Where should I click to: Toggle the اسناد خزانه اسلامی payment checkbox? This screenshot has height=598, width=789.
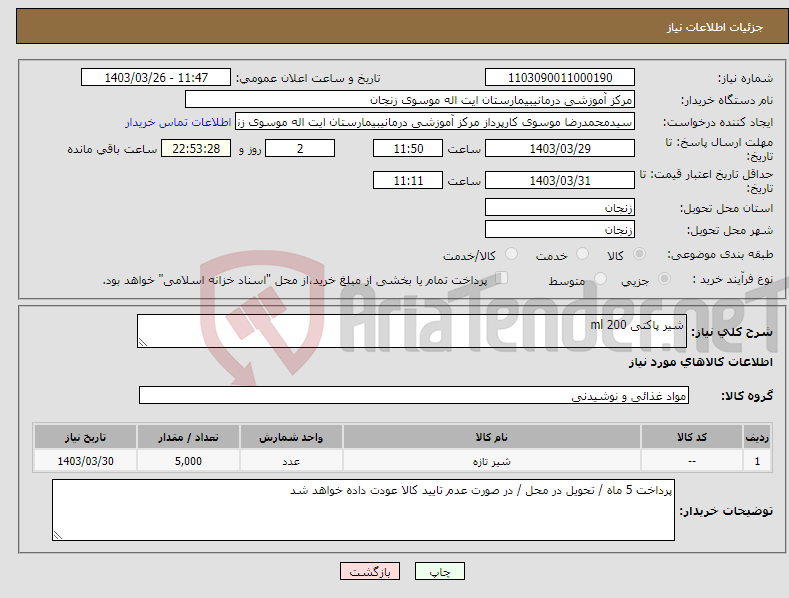click(x=502, y=278)
